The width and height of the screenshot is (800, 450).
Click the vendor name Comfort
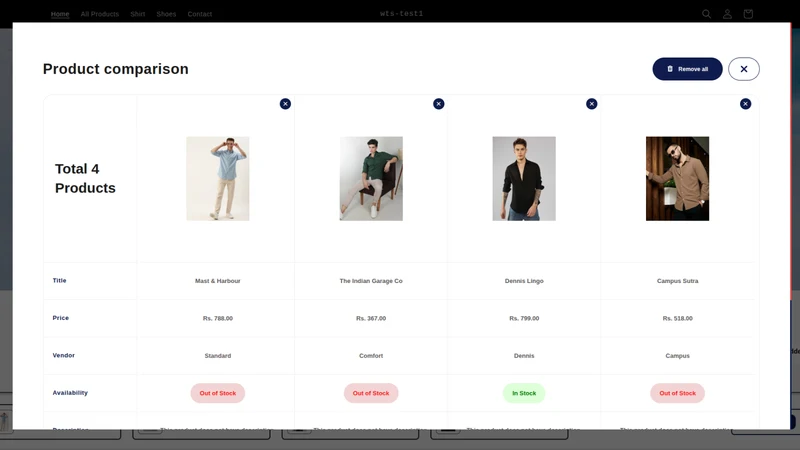coord(371,356)
